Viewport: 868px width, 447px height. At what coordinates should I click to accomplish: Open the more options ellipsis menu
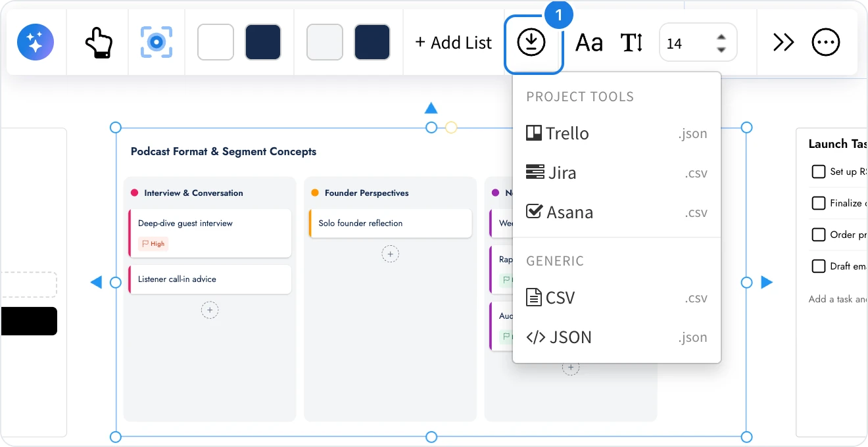tap(826, 43)
